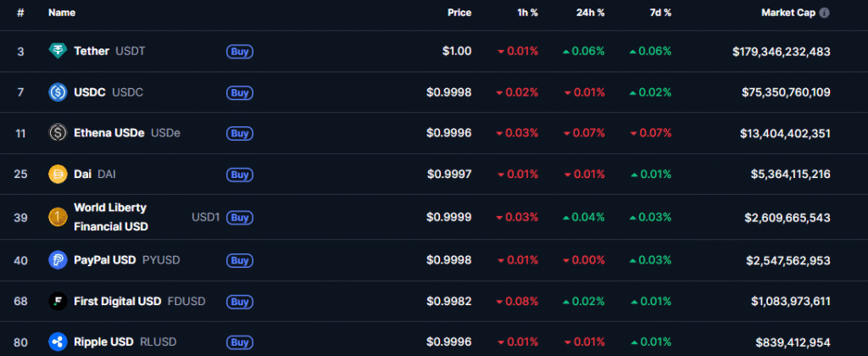Click the First Digital USD logo

click(58, 301)
